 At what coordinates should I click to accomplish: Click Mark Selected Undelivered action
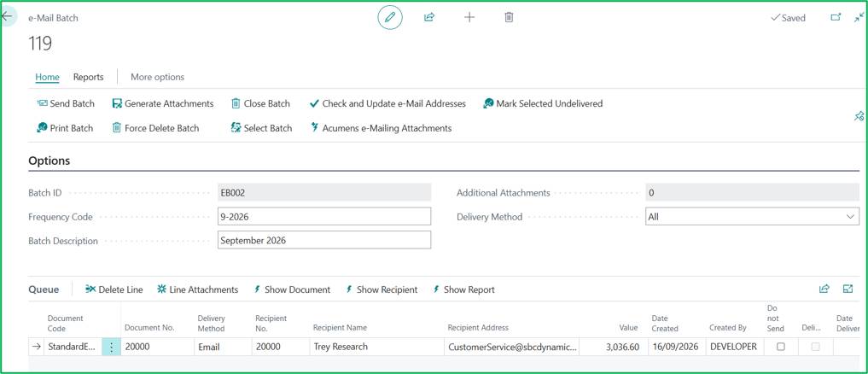(x=543, y=103)
